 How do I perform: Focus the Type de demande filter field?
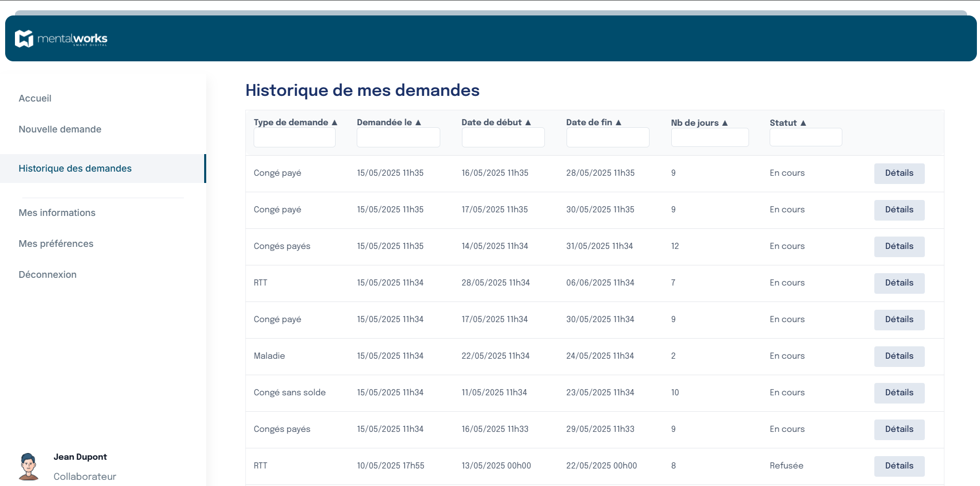coord(294,138)
